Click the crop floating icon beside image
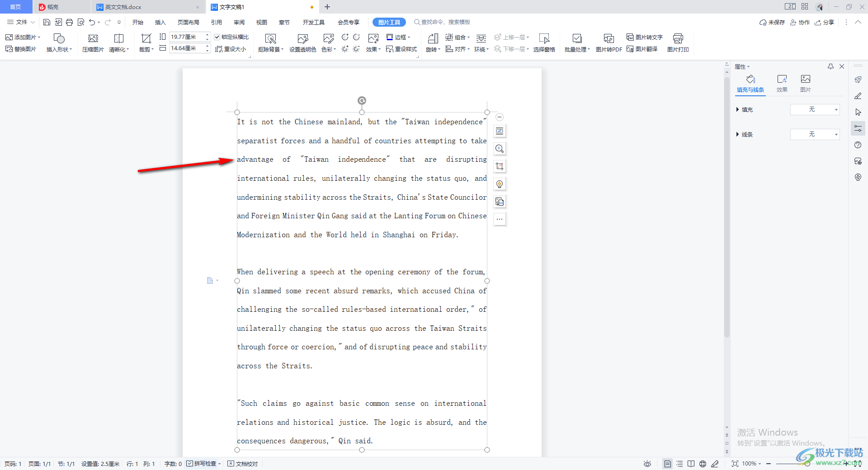The height and width of the screenshot is (470, 868). (x=500, y=166)
